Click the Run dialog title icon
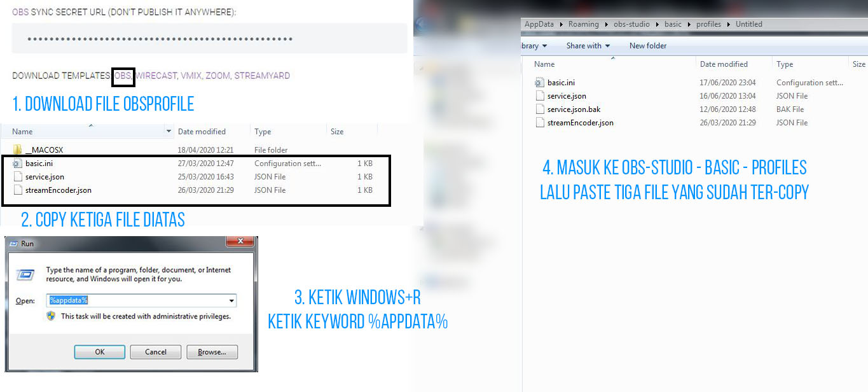This screenshot has height=392, width=868. coord(13,244)
